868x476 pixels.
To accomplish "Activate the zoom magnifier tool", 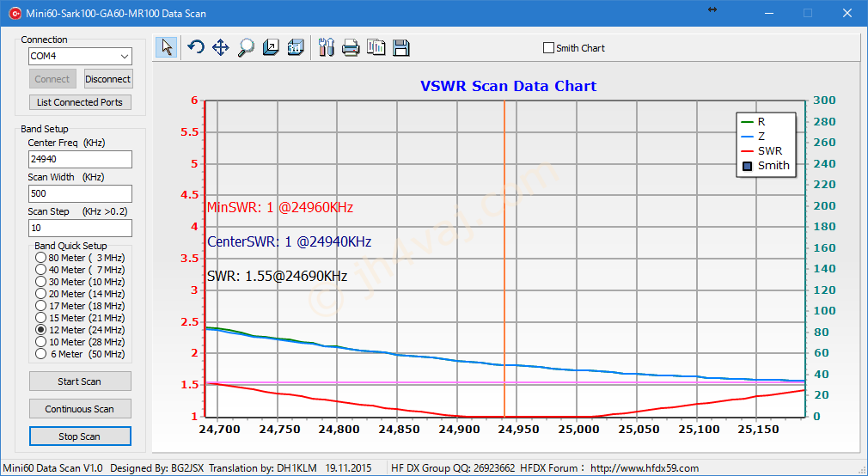I will point(245,47).
